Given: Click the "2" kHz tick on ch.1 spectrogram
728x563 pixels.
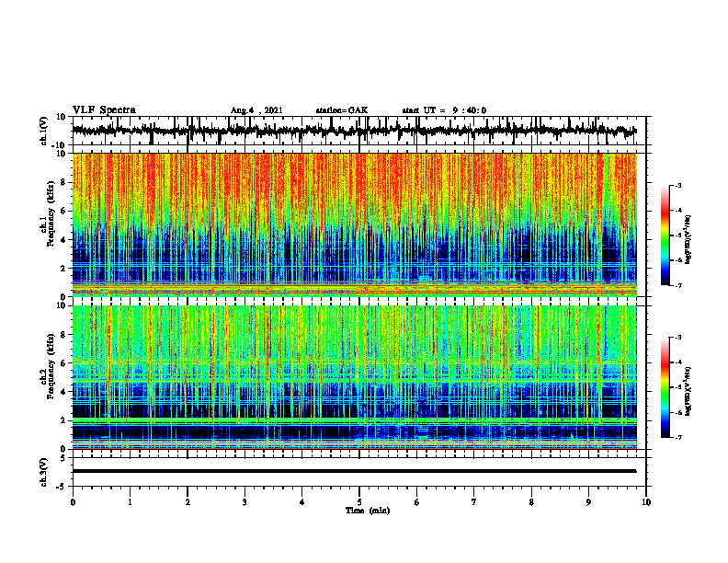Looking at the screenshot, I should coord(64,268).
